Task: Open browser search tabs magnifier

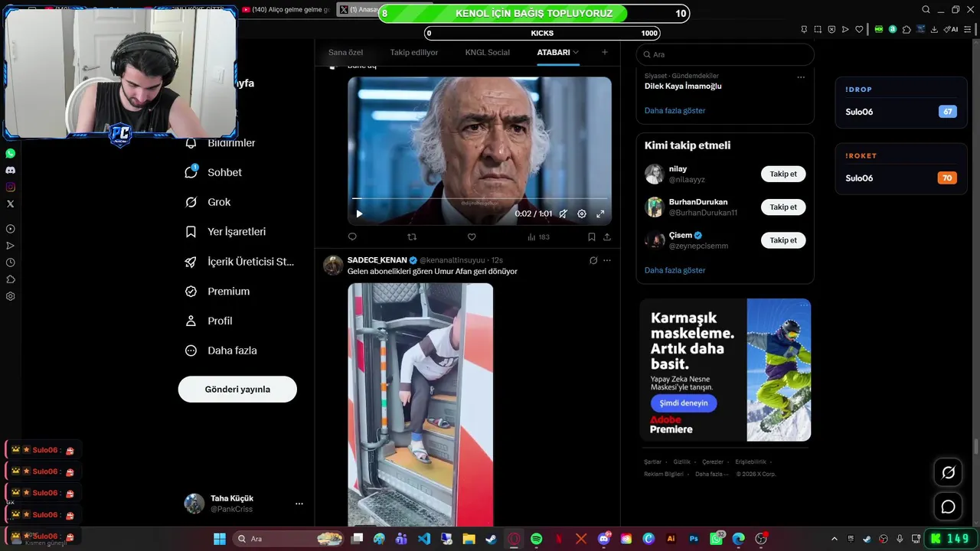Action: click(x=926, y=10)
